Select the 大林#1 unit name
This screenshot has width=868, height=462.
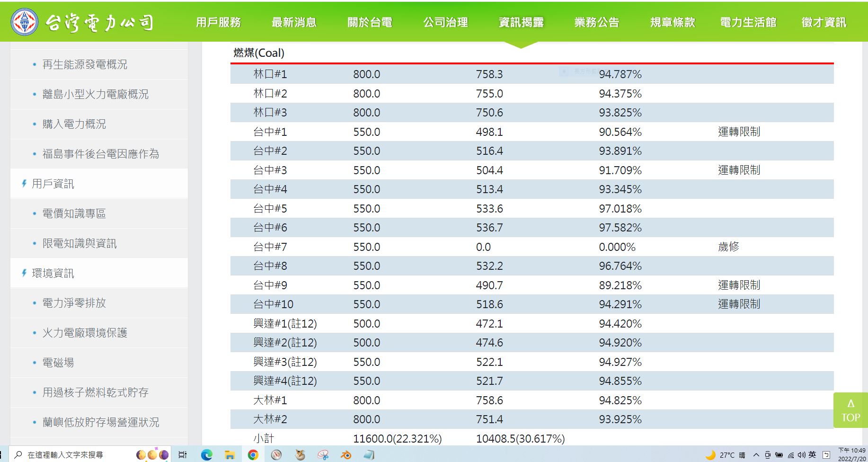tap(270, 400)
